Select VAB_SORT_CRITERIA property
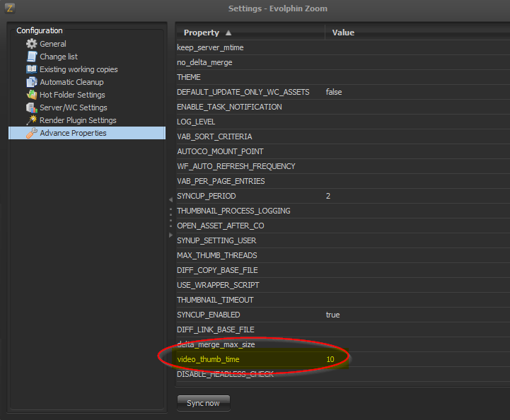Image resolution: width=510 pixels, height=420 pixels. click(x=214, y=136)
